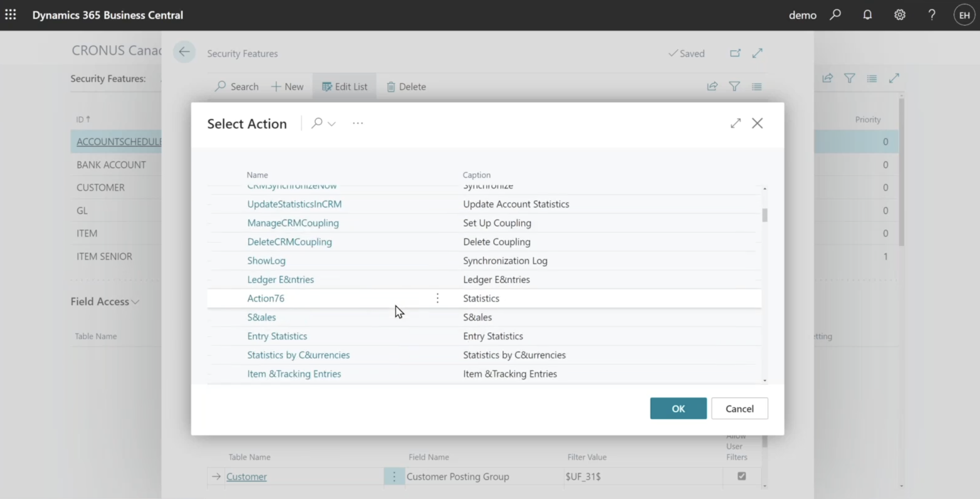Select the ITEM SENIOR security feature row
The image size is (980, 499).
(x=104, y=256)
